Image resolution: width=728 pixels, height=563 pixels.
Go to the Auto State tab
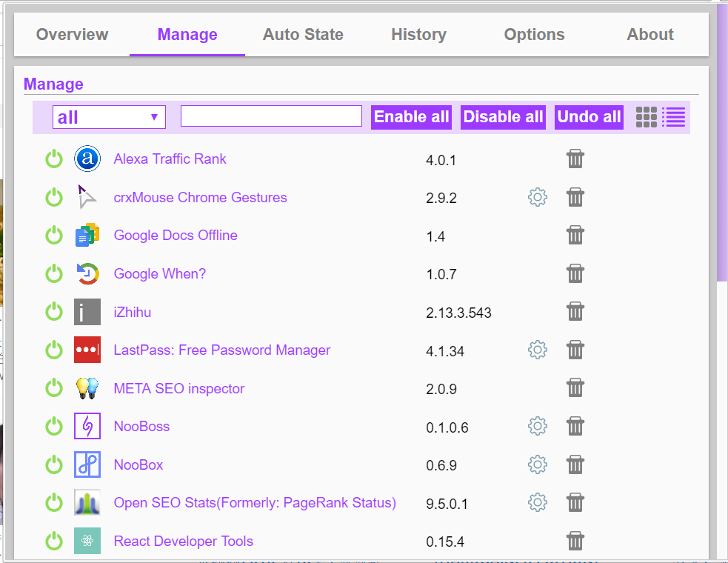click(303, 34)
